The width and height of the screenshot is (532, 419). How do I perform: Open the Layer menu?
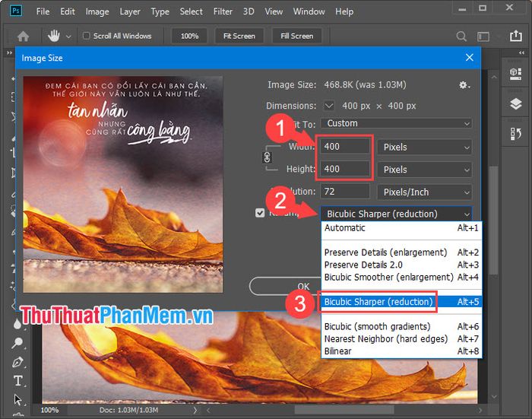pyautogui.click(x=130, y=11)
